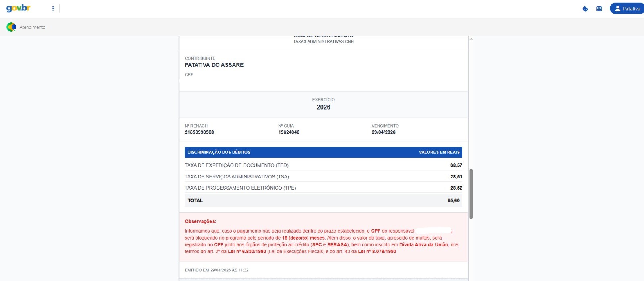This screenshot has width=644, height=281.
Task: Click the document scrollbar thumb
Action: tap(471, 194)
